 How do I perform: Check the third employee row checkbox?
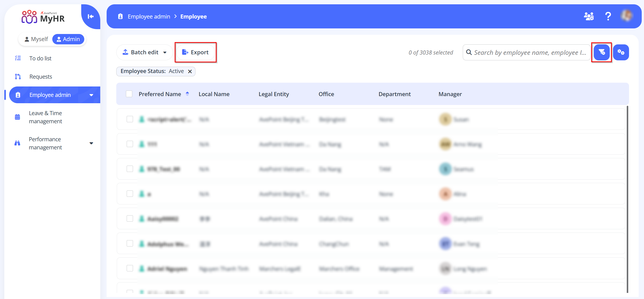130,169
